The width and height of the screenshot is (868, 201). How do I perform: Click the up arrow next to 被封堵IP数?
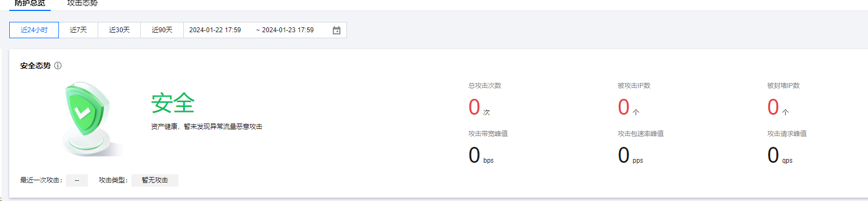point(785,112)
